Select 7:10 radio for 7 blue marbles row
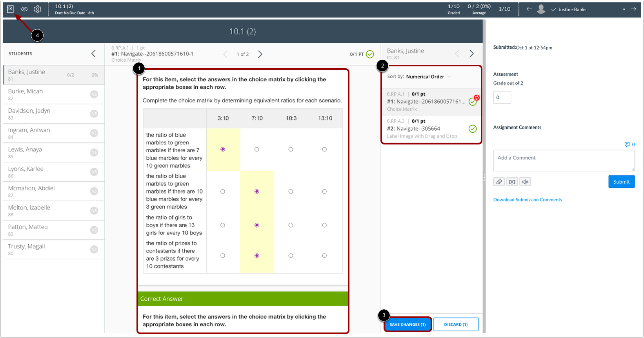The image size is (644, 338). point(257,149)
